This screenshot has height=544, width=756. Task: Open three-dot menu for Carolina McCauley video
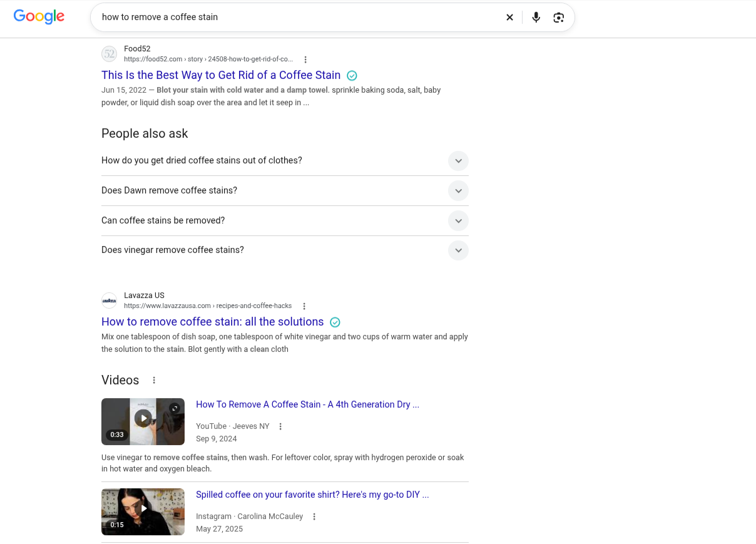pos(314,516)
